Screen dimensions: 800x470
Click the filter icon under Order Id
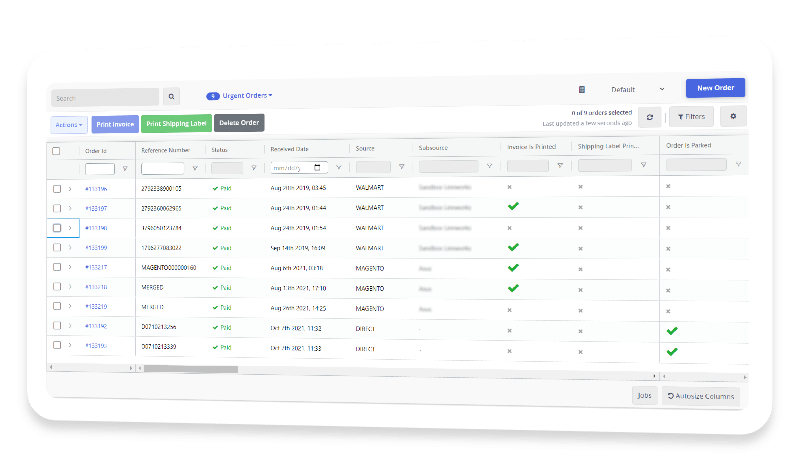(124, 169)
